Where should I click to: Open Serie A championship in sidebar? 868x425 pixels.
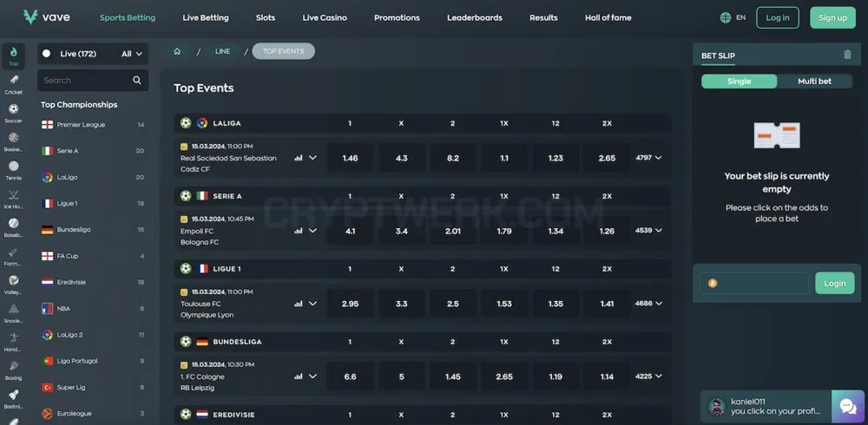click(93, 151)
